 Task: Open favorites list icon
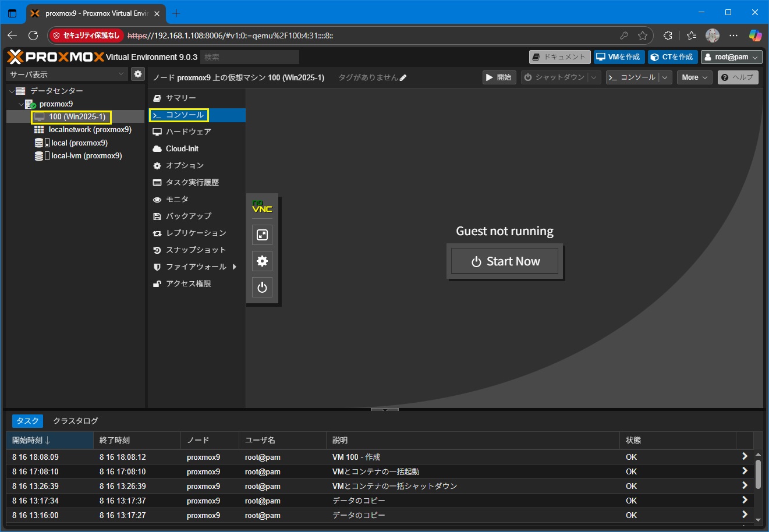point(691,36)
